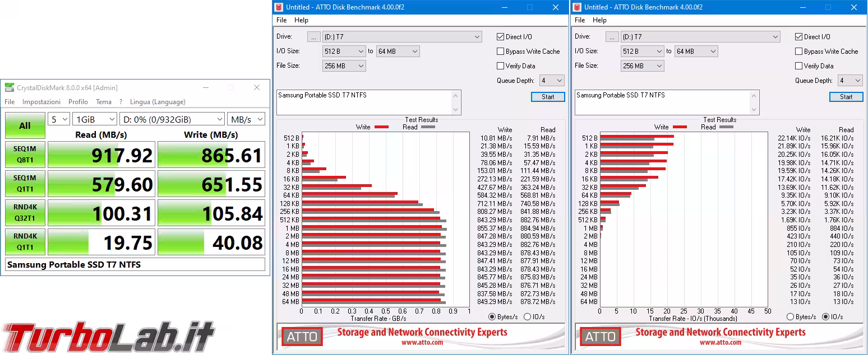Open the Help menu in the right ATTO window
Image resolution: width=868 pixels, height=355 pixels.
599,20
